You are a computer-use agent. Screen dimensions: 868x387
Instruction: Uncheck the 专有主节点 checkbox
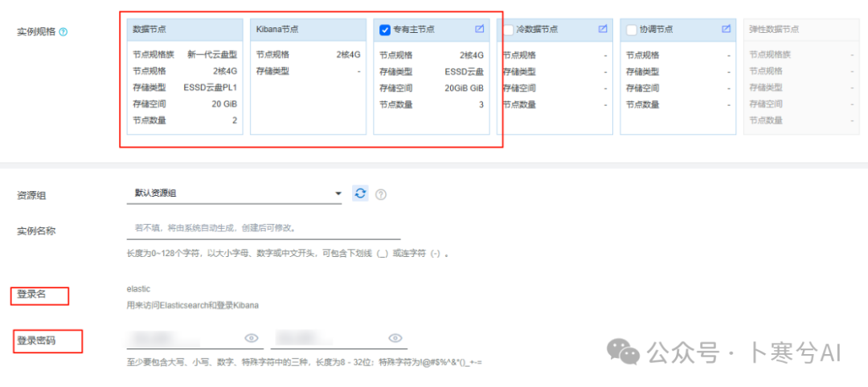(x=385, y=30)
